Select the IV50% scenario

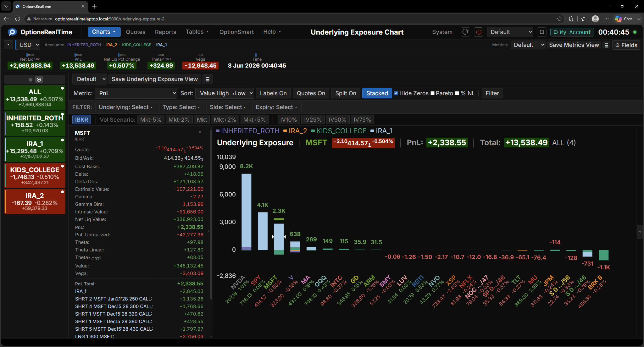point(337,120)
